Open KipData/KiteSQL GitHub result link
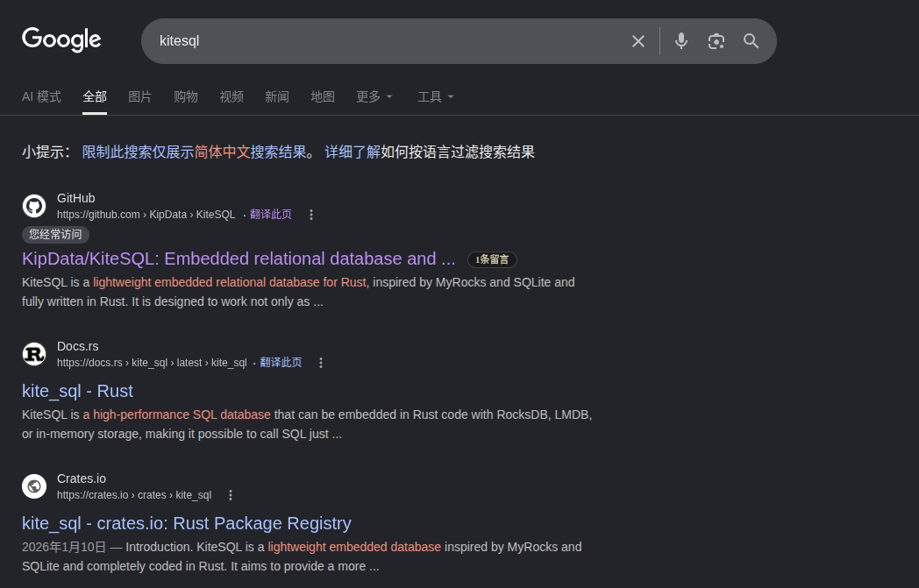 point(239,259)
